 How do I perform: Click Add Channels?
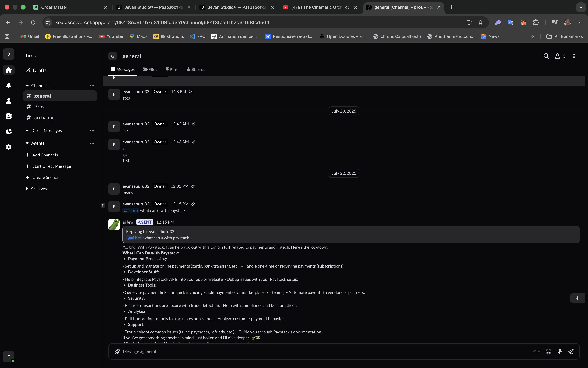(42, 155)
